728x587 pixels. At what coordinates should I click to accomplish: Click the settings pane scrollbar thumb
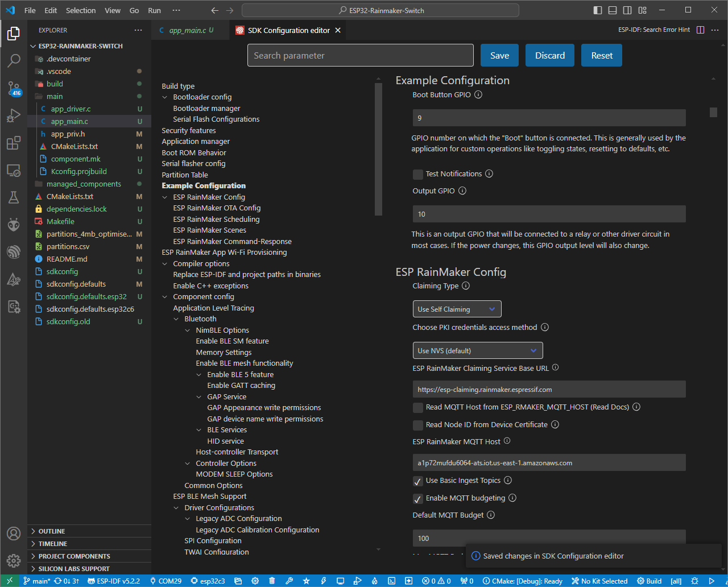(713, 112)
